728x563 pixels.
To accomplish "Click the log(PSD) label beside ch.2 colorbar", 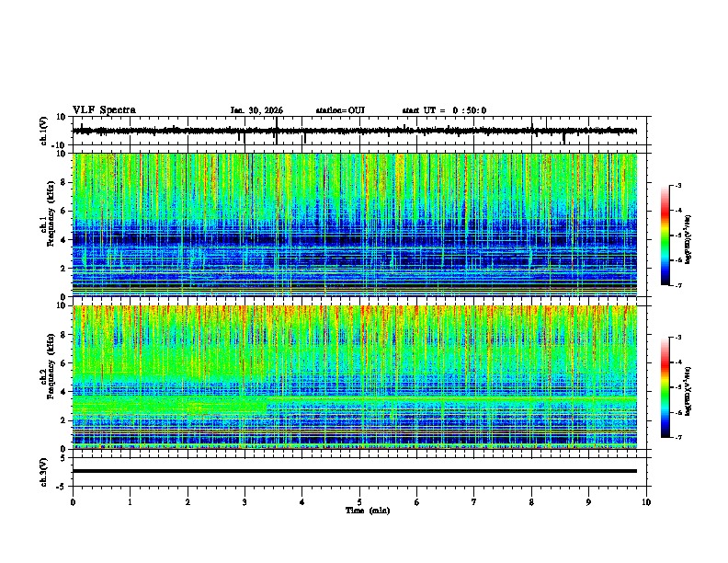I will click(x=688, y=391).
